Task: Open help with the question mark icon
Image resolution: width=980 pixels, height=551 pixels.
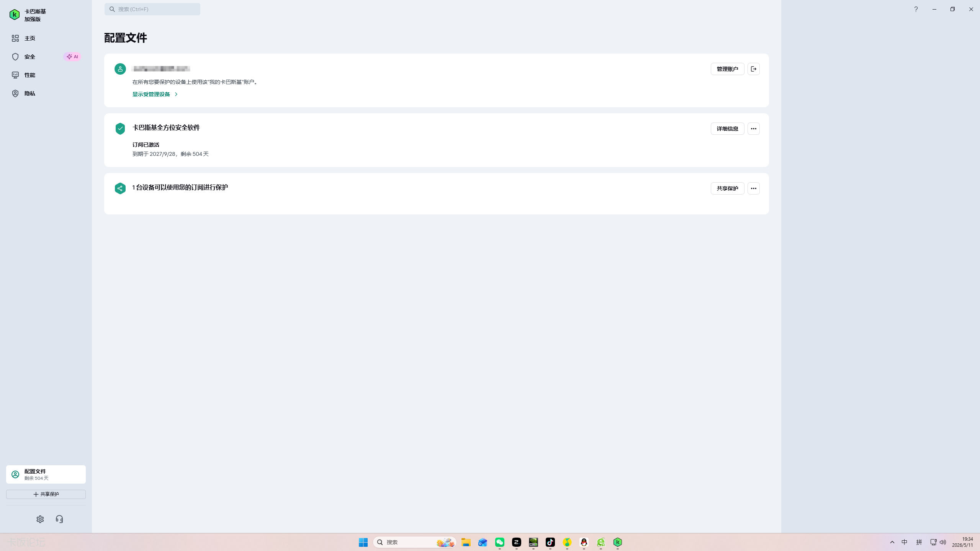Action: (x=916, y=9)
